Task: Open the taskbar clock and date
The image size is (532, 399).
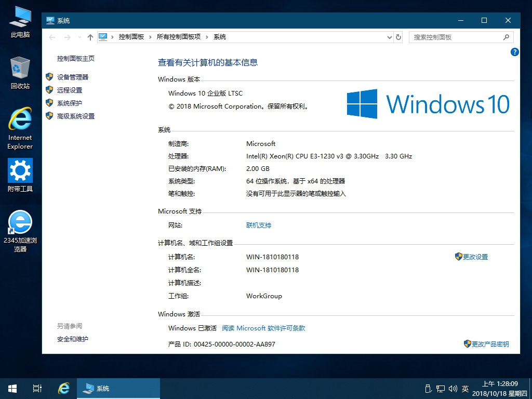Action: [500, 389]
